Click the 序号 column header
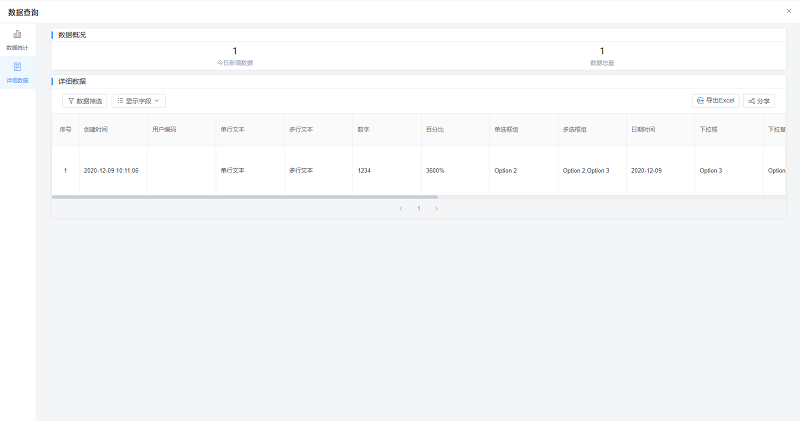Viewport: 800px width, 421px height. tap(65, 130)
